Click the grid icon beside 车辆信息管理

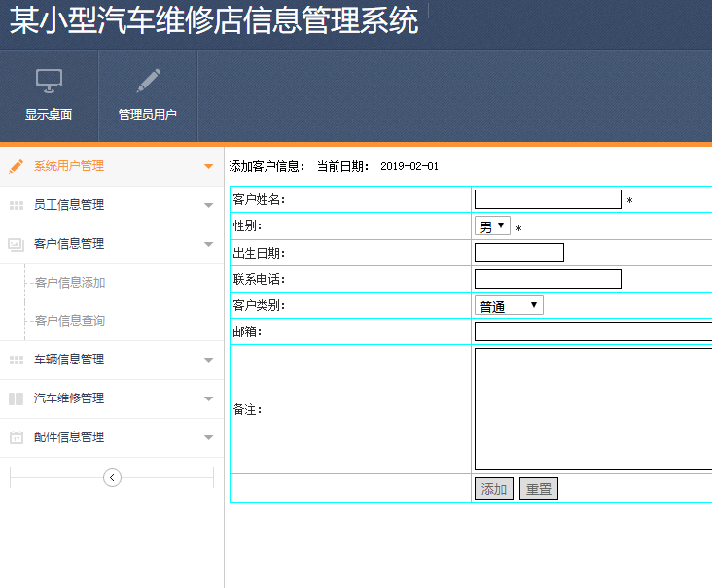(17, 361)
